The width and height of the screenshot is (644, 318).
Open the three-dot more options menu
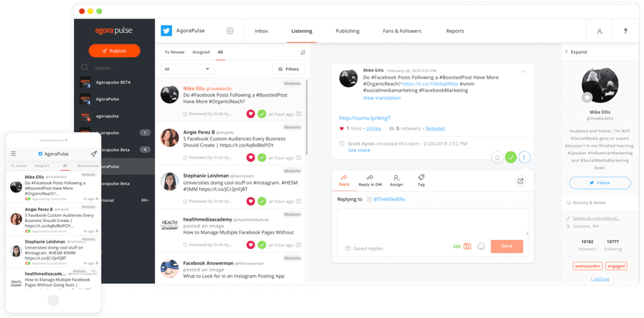[525, 158]
